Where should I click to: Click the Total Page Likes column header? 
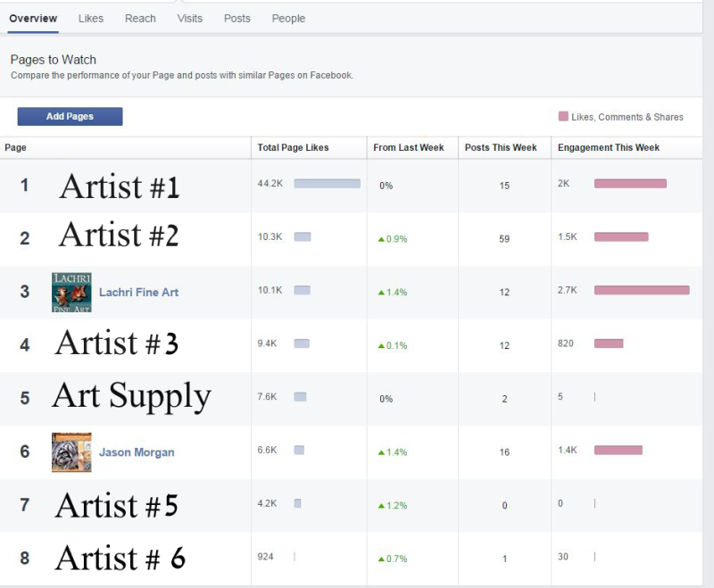pyautogui.click(x=293, y=147)
